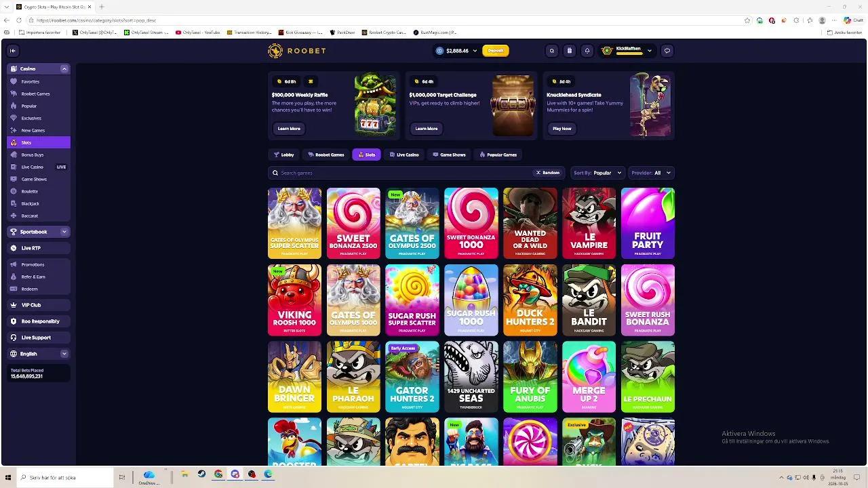Open Roulette wheel icon in sidebar
868x488 pixels.
[x=14, y=191]
